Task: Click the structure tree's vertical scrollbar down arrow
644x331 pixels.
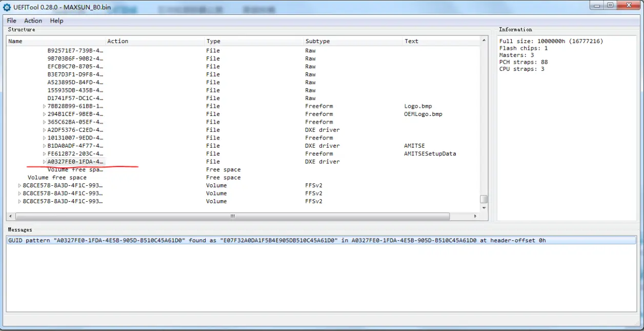Action: [484, 208]
